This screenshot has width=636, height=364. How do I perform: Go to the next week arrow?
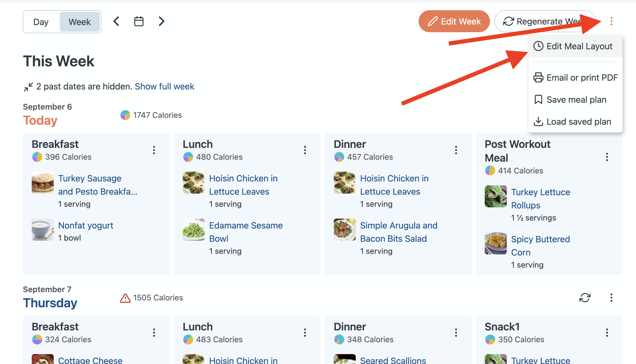pos(161,21)
